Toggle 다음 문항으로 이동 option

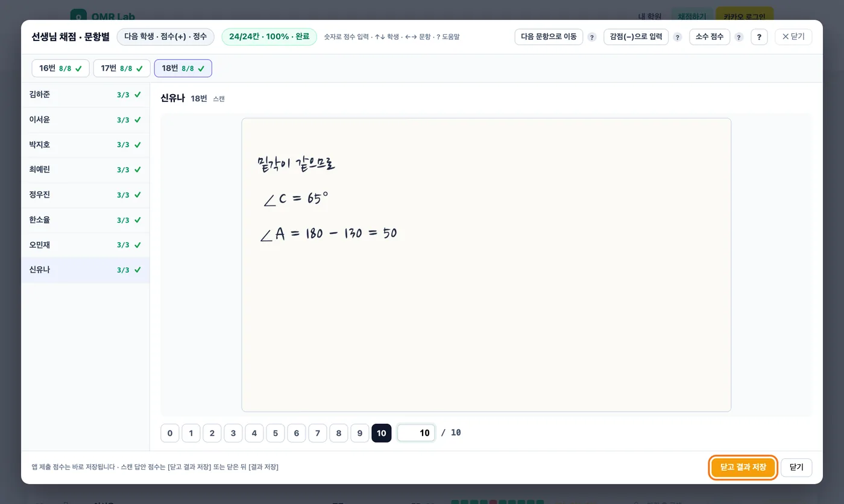pyautogui.click(x=549, y=37)
